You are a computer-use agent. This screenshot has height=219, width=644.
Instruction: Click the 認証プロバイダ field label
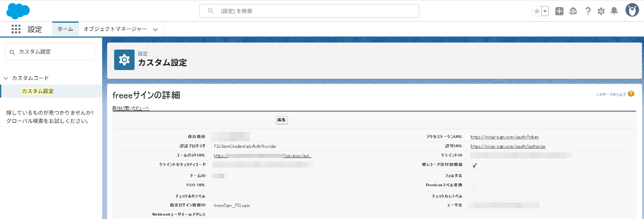pos(192,146)
